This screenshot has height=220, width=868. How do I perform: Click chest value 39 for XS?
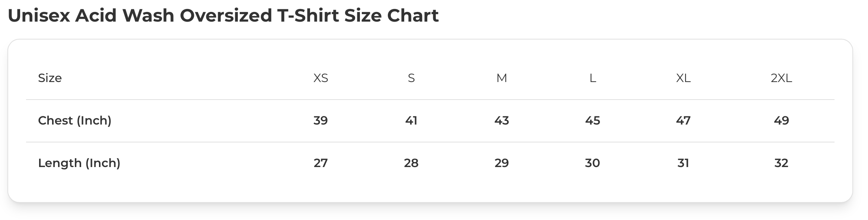320,120
